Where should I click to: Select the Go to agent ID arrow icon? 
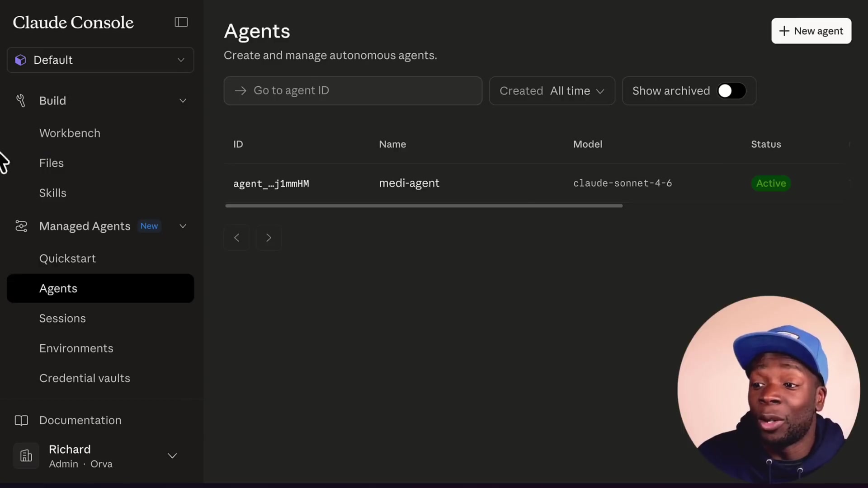pos(241,90)
